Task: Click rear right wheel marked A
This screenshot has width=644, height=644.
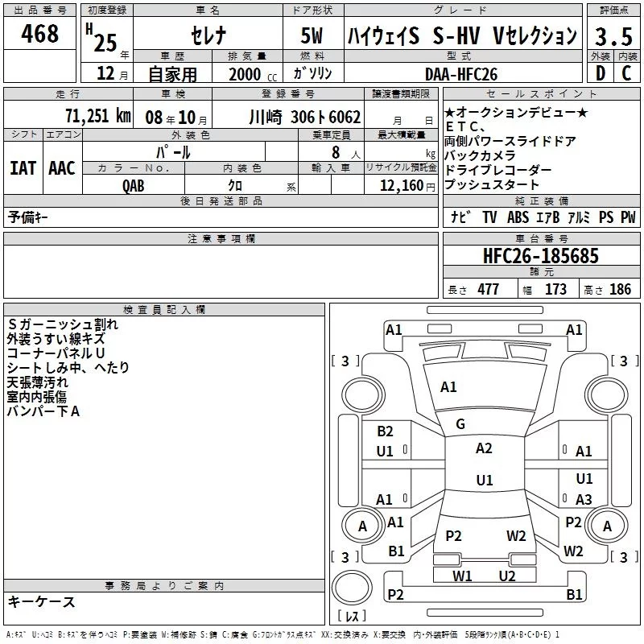Action: tap(607, 526)
